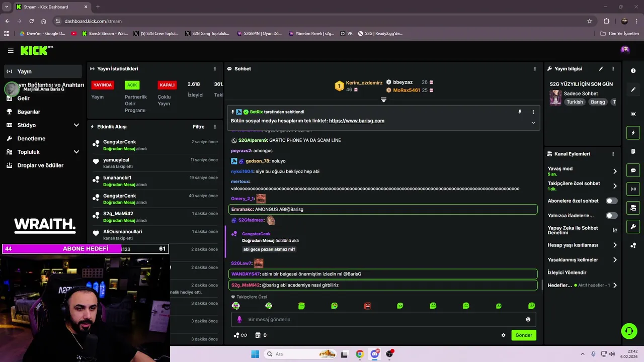Click the channel points infinity icon
644x362 pixels.
pyautogui.click(x=240, y=335)
